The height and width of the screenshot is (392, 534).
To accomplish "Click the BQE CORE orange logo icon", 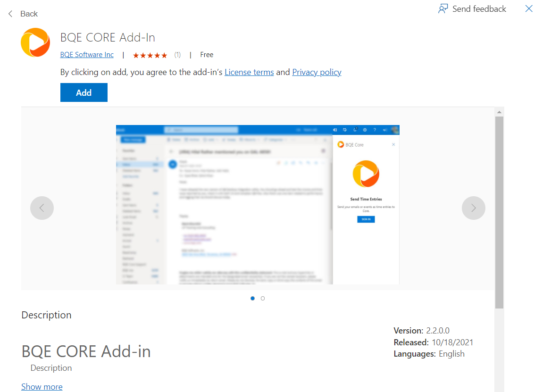I will pos(35,42).
